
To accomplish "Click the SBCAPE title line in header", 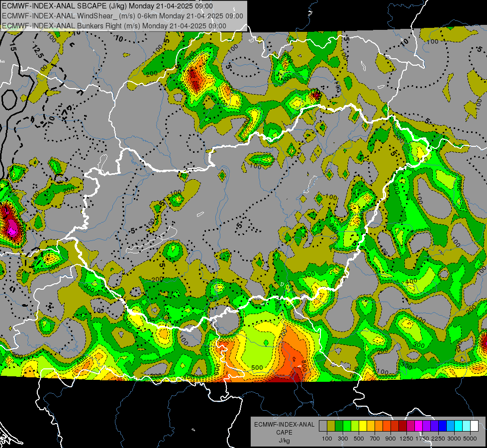I will tap(107, 6).
